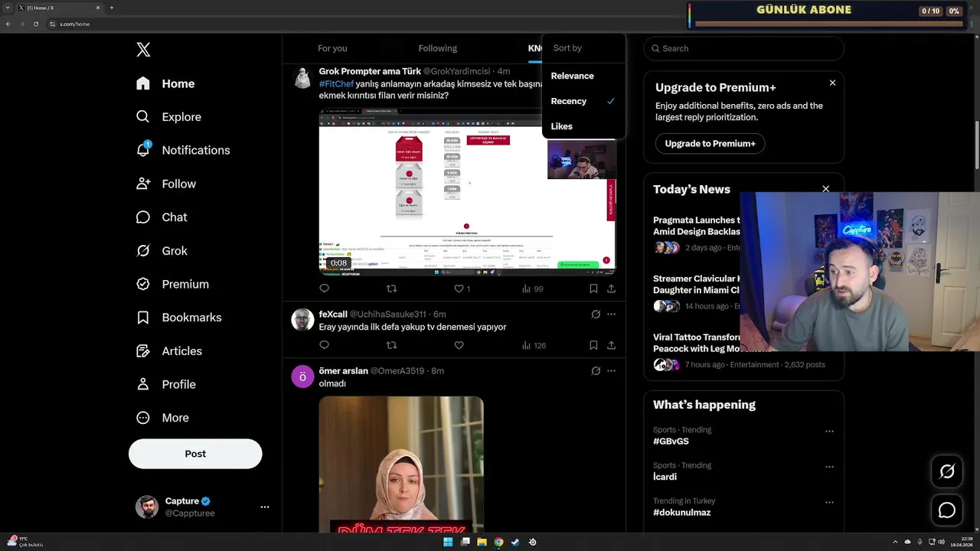Like the Grok Prompter post
The width and height of the screenshot is (980, 551).
coord(462,289)
